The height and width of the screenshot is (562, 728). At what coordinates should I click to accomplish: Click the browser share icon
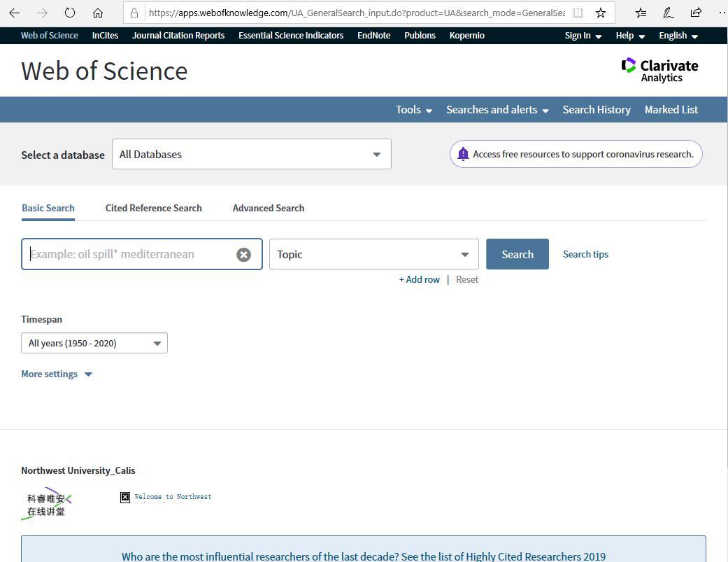[694, 13]
